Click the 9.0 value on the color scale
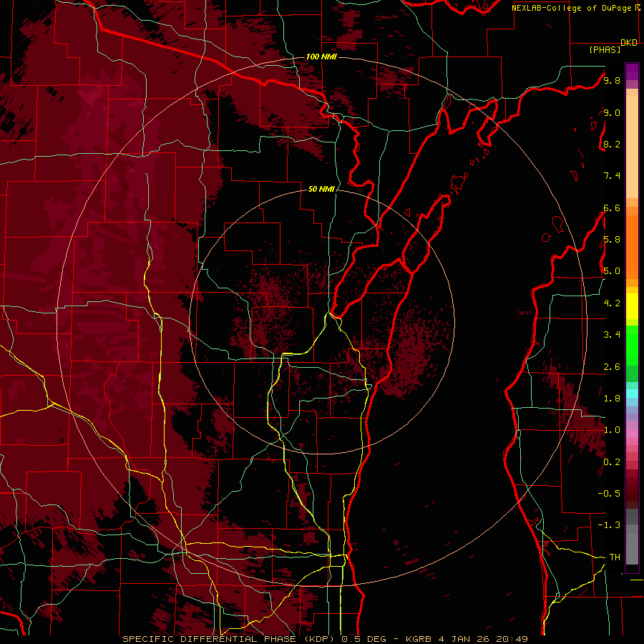Screen dimensions: 644x644 612,112
